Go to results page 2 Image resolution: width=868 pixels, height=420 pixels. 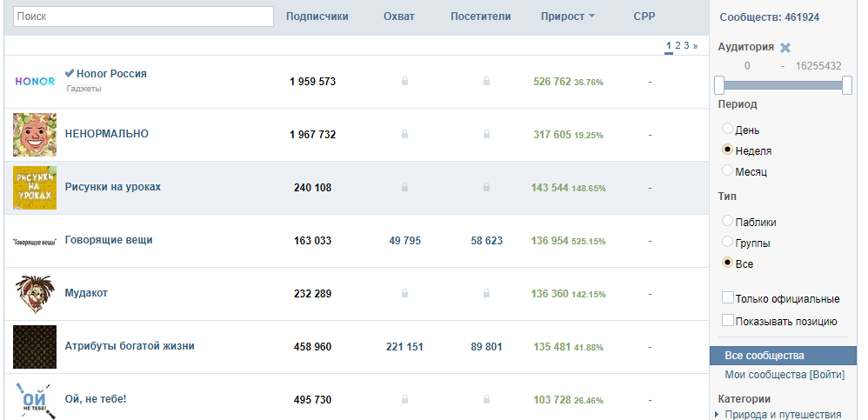click(x=678, y=45)
